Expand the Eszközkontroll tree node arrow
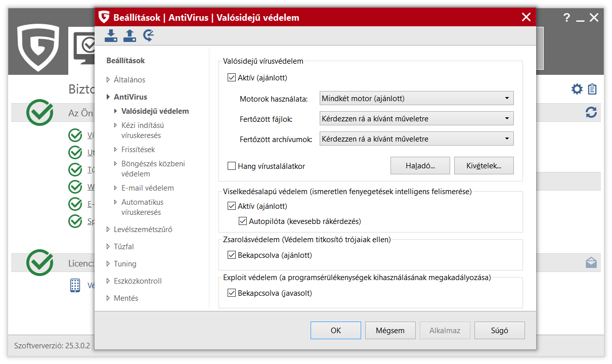The height and width of the screenshot is (364, 612). pos(108,281)
